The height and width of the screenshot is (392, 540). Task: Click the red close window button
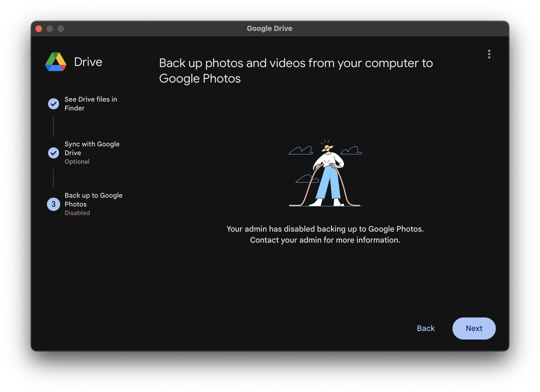pos(39,29)
